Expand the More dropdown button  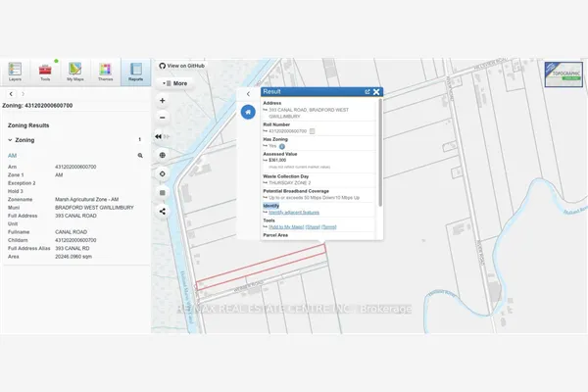point(174,83)
